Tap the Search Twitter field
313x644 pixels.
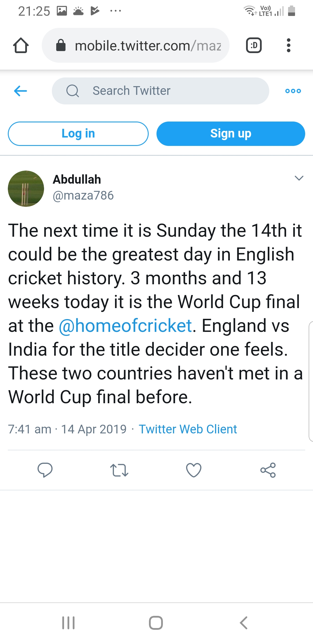[160, 91]
